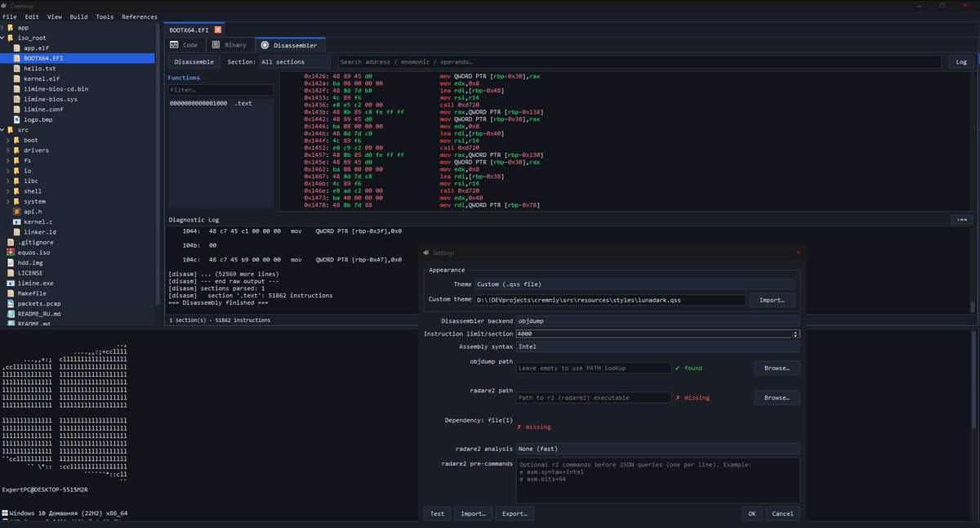The width and height of the screenshot is (980, 528).
Task: Select function row '0000000000001000 .text'
Action: pyautogui.click(x=220, y=104)
